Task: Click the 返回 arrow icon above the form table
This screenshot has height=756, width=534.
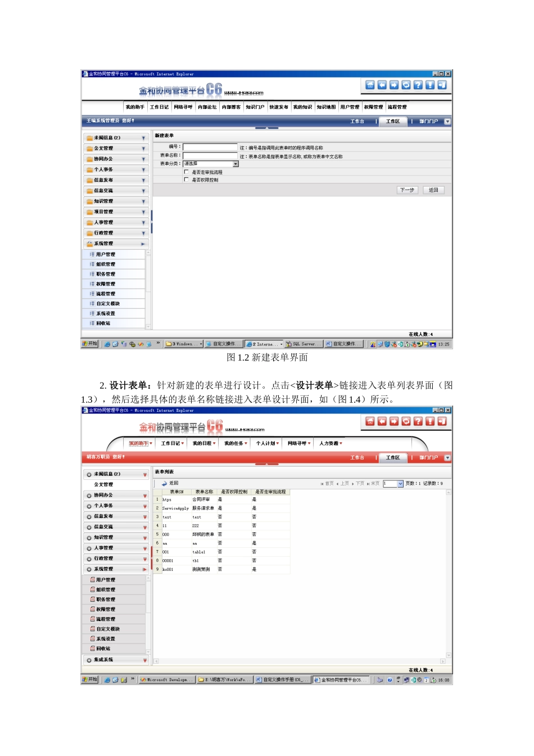Action: click(x=164, y=483)
